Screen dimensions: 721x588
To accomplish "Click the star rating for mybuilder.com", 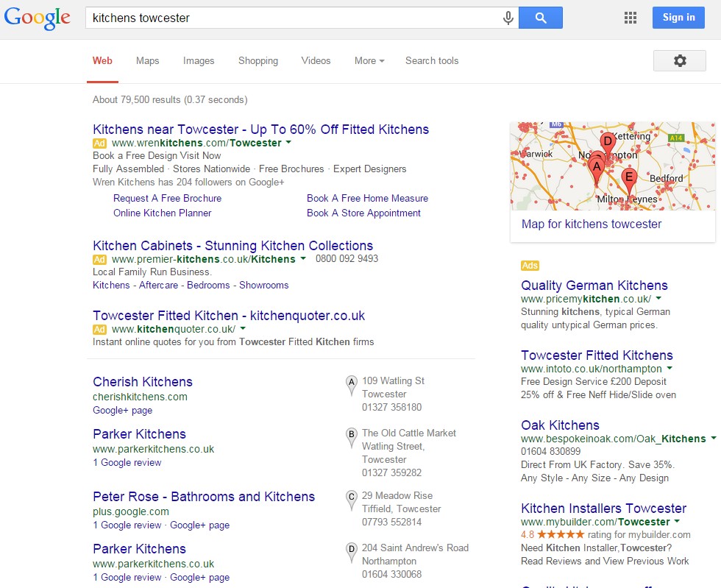I will [x=561, y=534].
